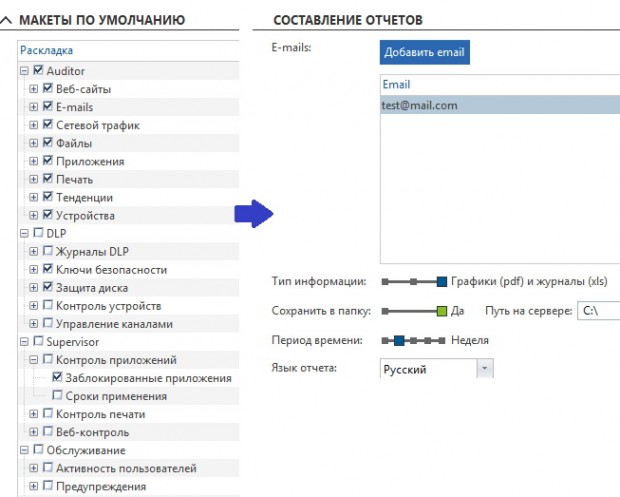Select the Supervisor tree label
This screenshot has width=620, height=497.
click(x=73, y=342)
